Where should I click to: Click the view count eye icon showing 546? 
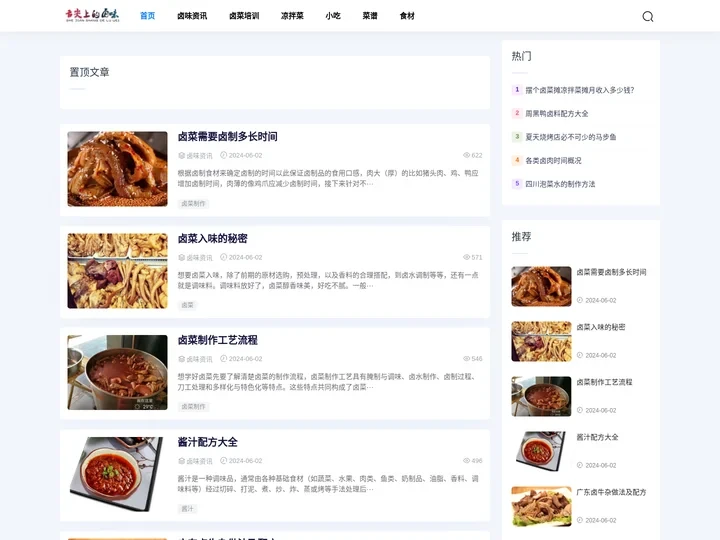(467, 359)
